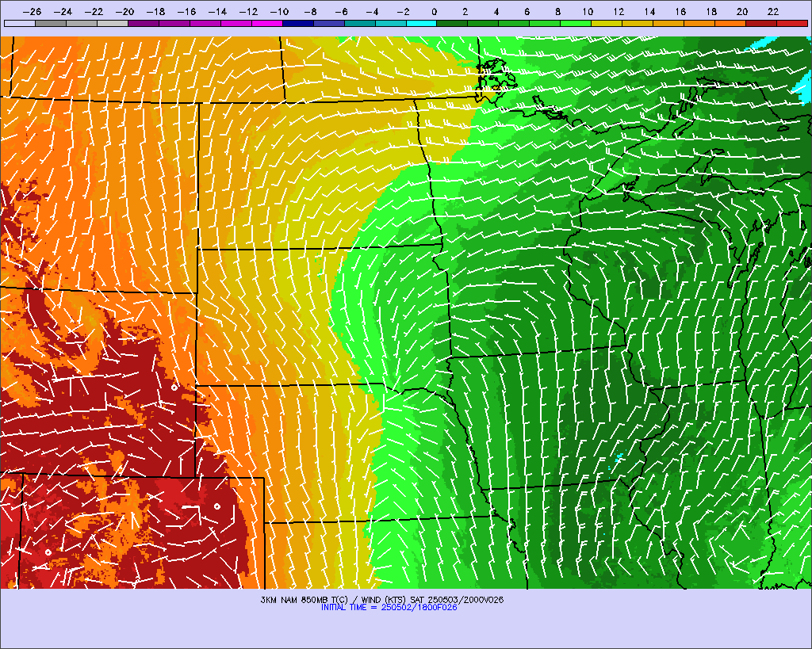
Task: Click the legend label 4
Action: coord(496,12)
